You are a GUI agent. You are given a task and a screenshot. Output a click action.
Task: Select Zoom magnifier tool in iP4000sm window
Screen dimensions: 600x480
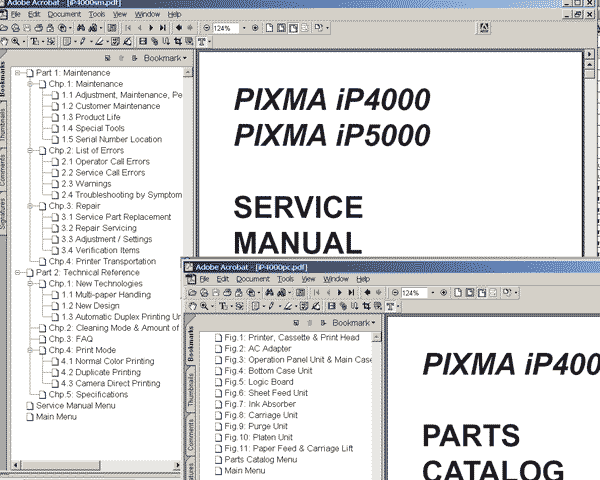(16, 41)
